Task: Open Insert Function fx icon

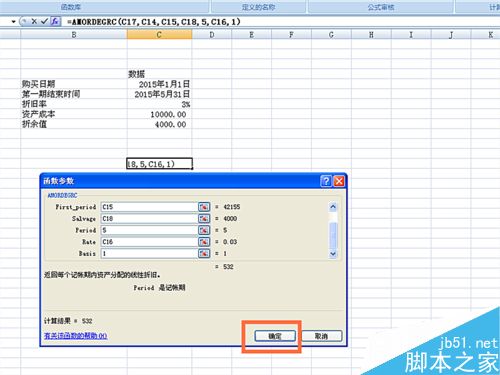Action: (x=55, y=22)
